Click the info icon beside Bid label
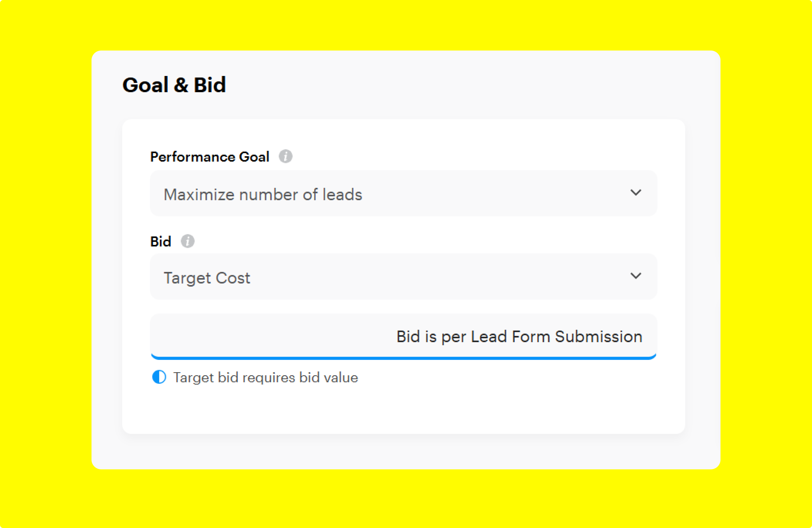This screenshot has height=528, width=812. (187, 241)
